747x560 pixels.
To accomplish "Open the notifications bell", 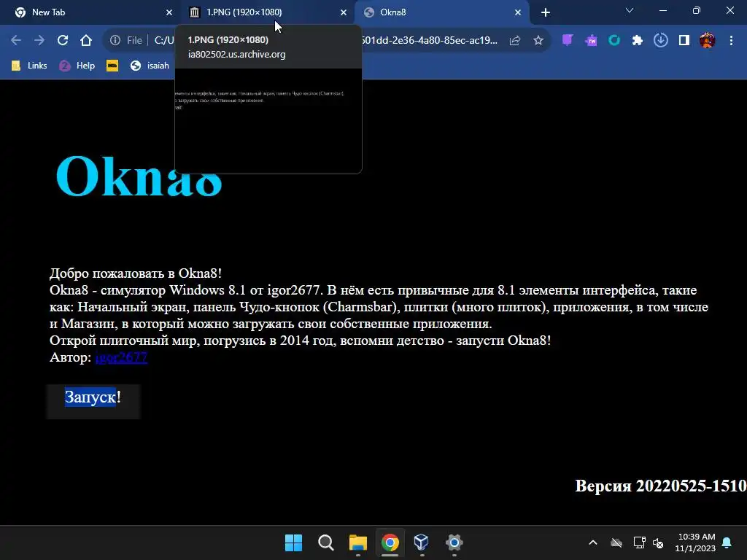I will click(x=727, y=542).
